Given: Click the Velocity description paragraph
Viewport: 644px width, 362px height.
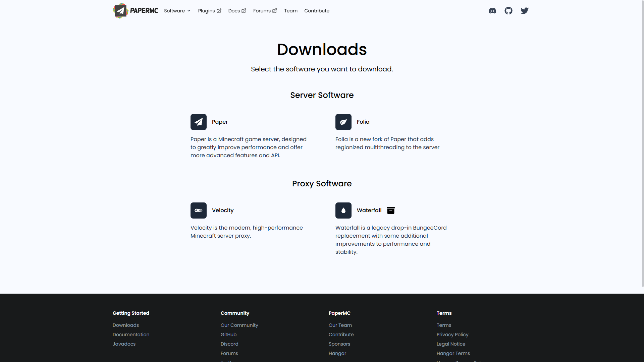Looking at the screenshot, I should 247,232.
